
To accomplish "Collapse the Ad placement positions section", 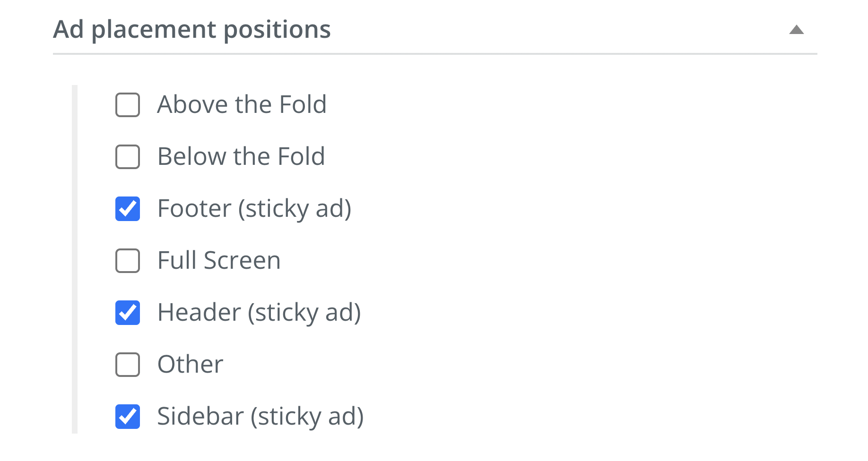I will 798,29.
